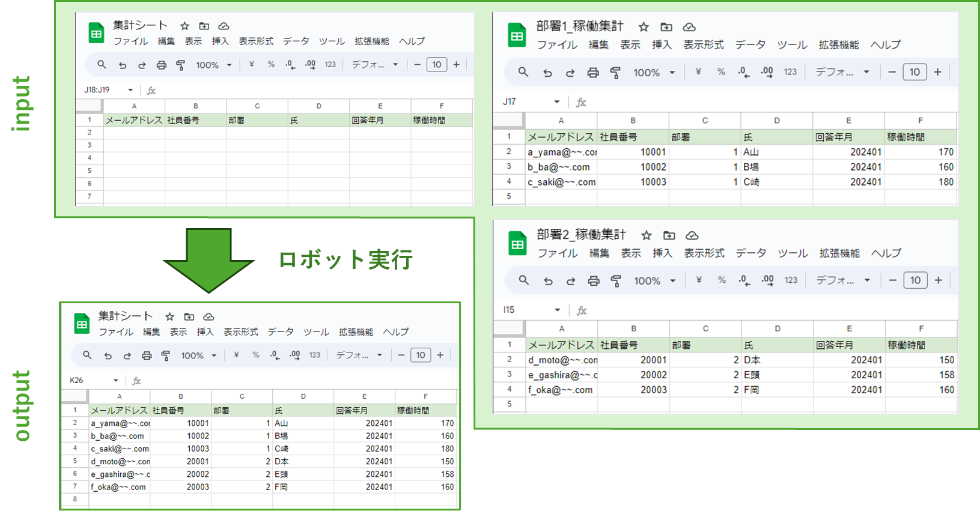Click the search icon in 部署1_稼働集計 toolbar

click(523, 72)
